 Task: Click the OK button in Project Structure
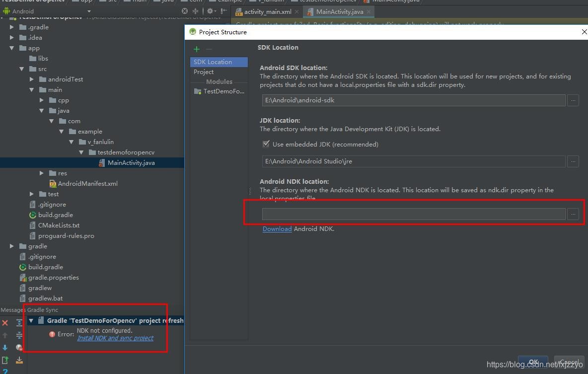click(533, 363)
